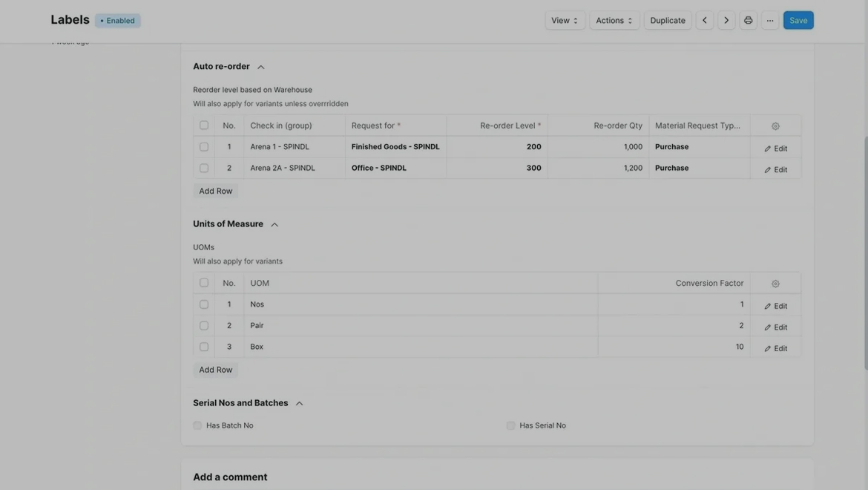868x490 pixels.
Task: Click the Save button
Action: (x=798, y=21)
